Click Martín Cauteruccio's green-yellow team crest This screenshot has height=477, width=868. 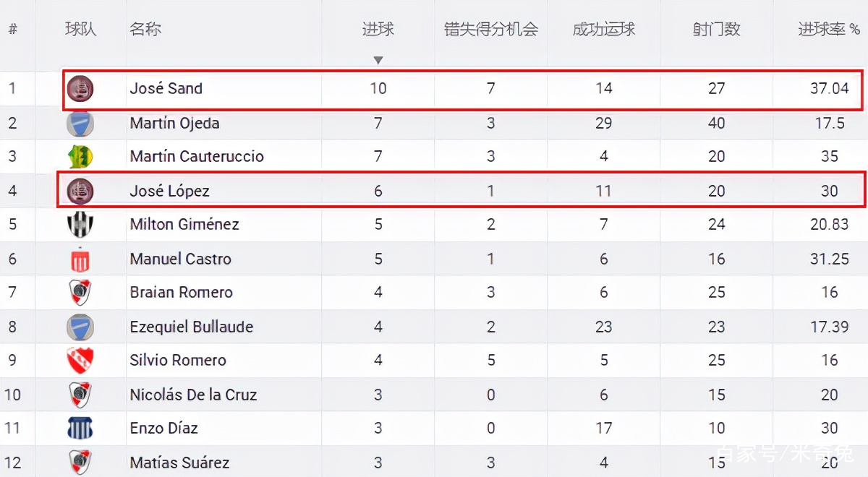click(x=80, y=156)
